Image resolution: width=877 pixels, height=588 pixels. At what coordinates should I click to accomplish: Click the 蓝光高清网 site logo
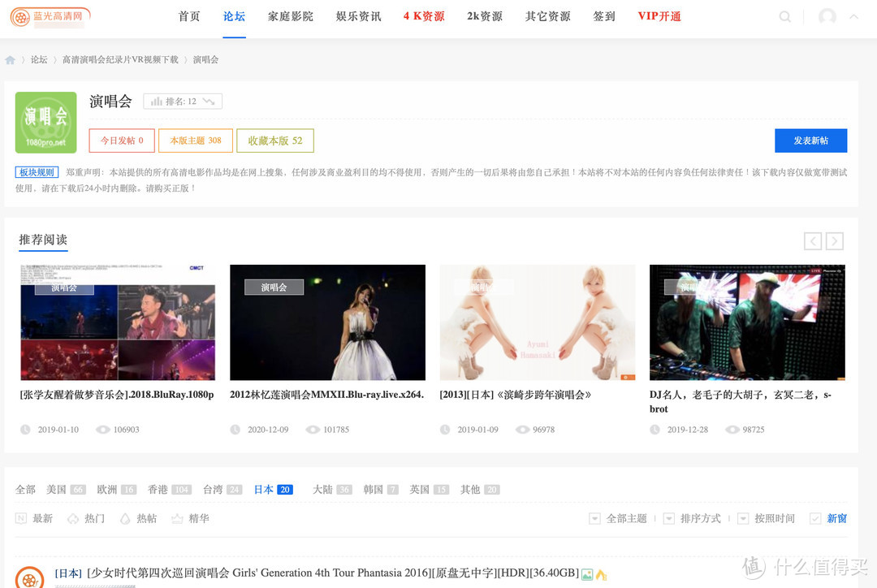50,16
